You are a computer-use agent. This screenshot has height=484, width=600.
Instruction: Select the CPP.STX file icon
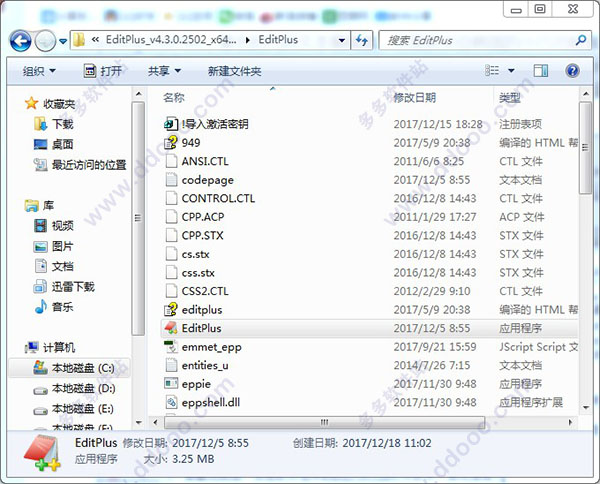[x=171, y=235]
